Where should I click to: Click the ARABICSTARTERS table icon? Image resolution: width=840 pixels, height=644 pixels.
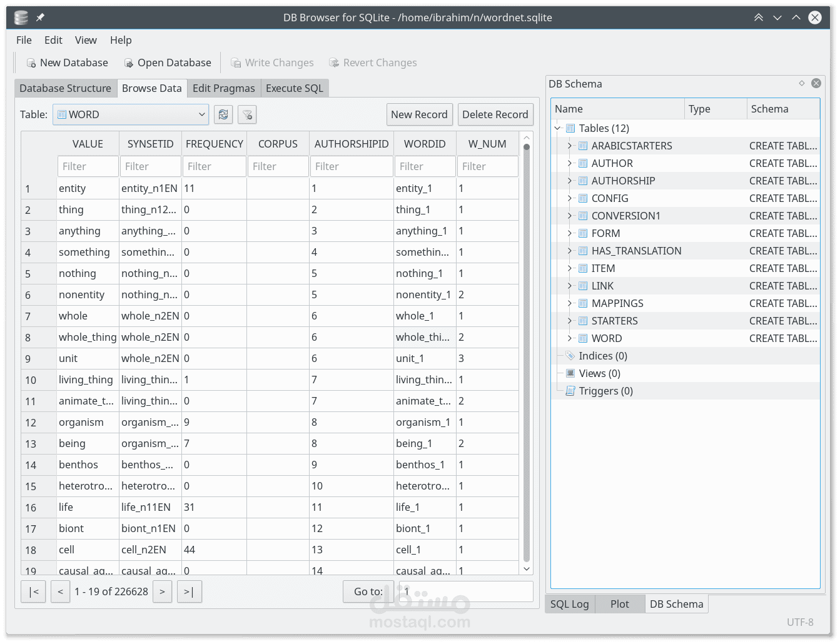coord(583,146)
